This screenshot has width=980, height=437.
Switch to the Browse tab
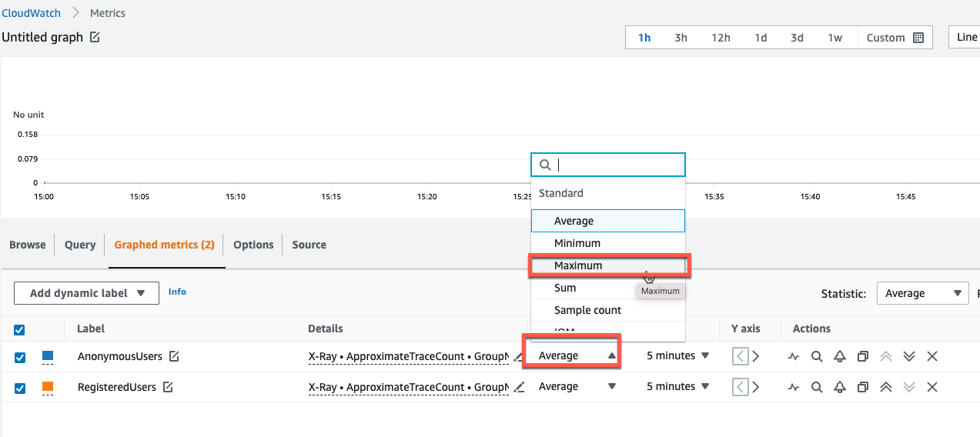28,245
